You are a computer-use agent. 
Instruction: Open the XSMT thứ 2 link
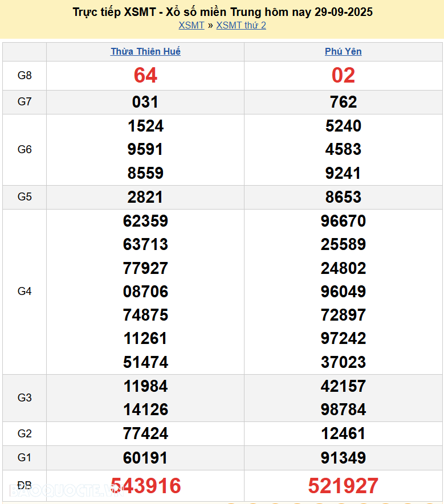[x=241, y=25]
